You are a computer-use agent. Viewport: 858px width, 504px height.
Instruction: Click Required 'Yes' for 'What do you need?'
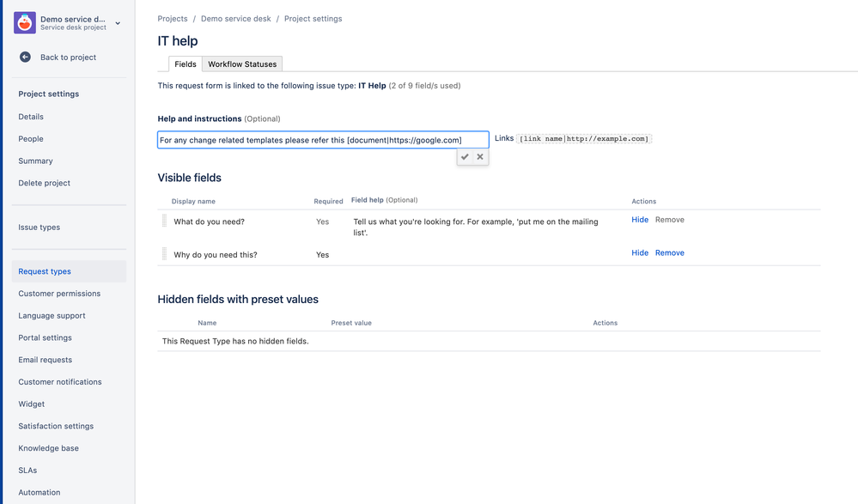pos(322,222)
